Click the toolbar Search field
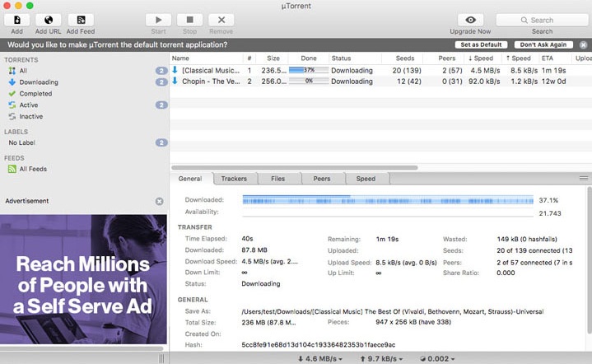The image size is (592, 364). point(542,20)
